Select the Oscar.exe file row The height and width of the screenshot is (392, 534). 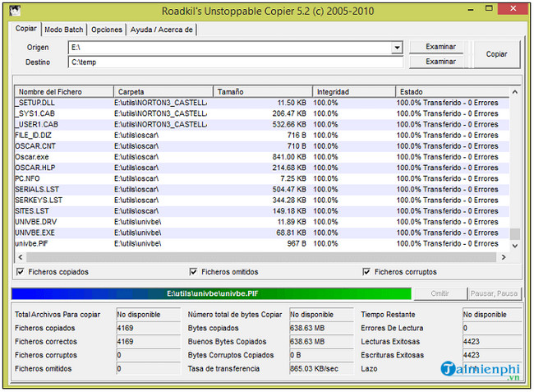(x=262, y=157)
